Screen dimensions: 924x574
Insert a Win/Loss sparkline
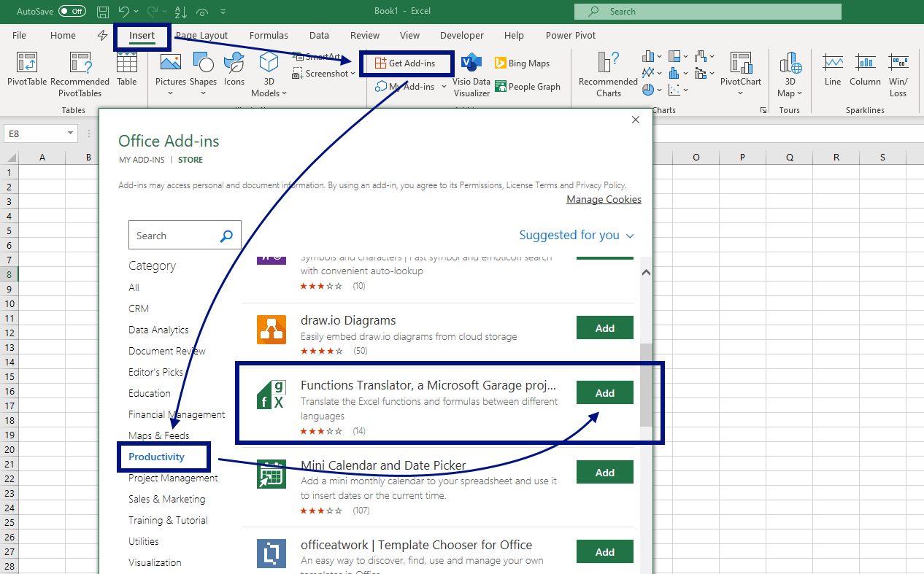[x=898, y=73]
